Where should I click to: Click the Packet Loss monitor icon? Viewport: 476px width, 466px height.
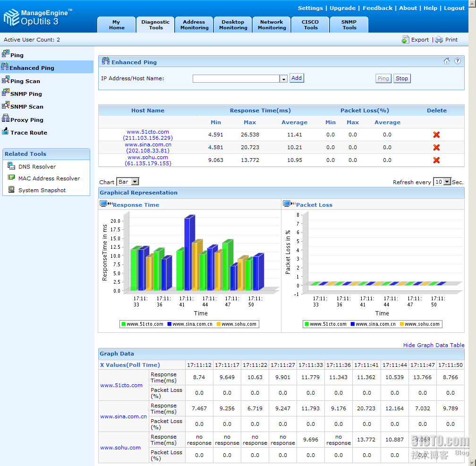click(x=287, y=204)
